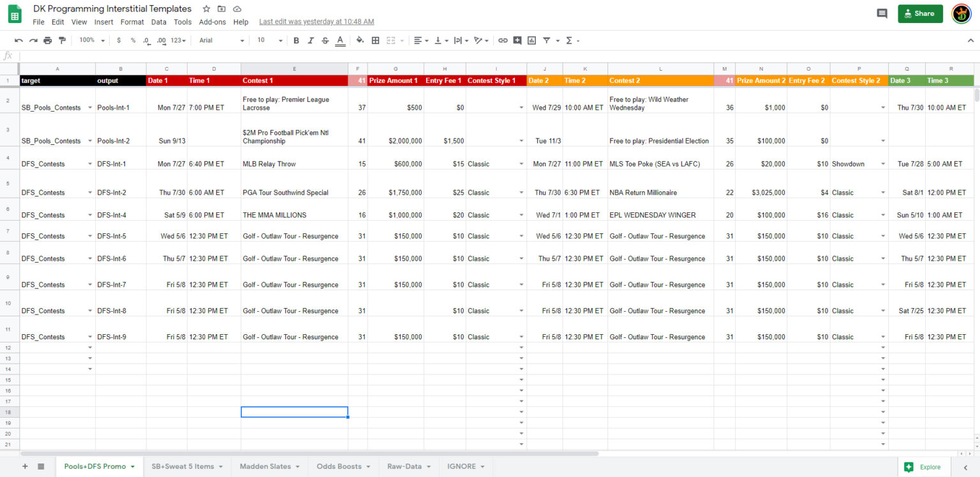
Task: Open comment history icon
Action: pos(882,13)
